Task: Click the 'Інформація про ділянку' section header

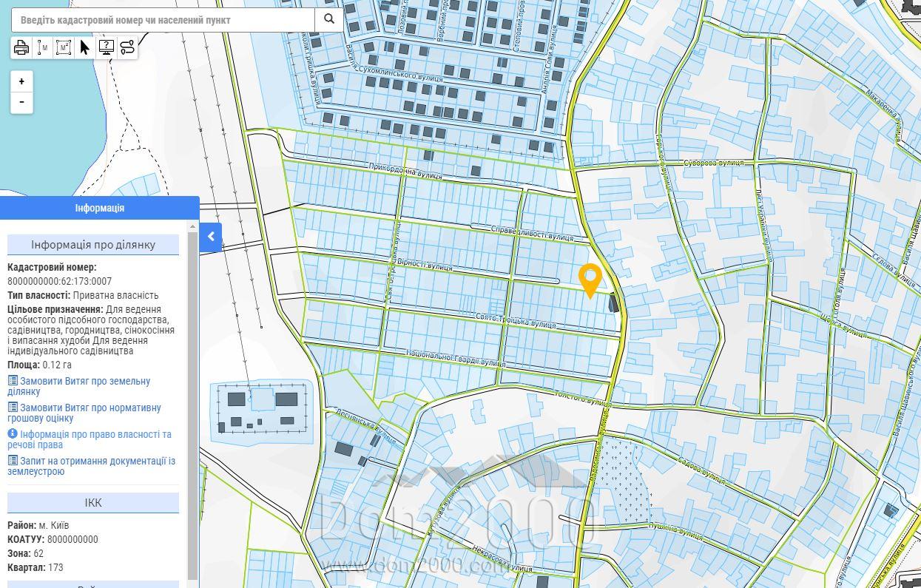Action: coord(93,245)
